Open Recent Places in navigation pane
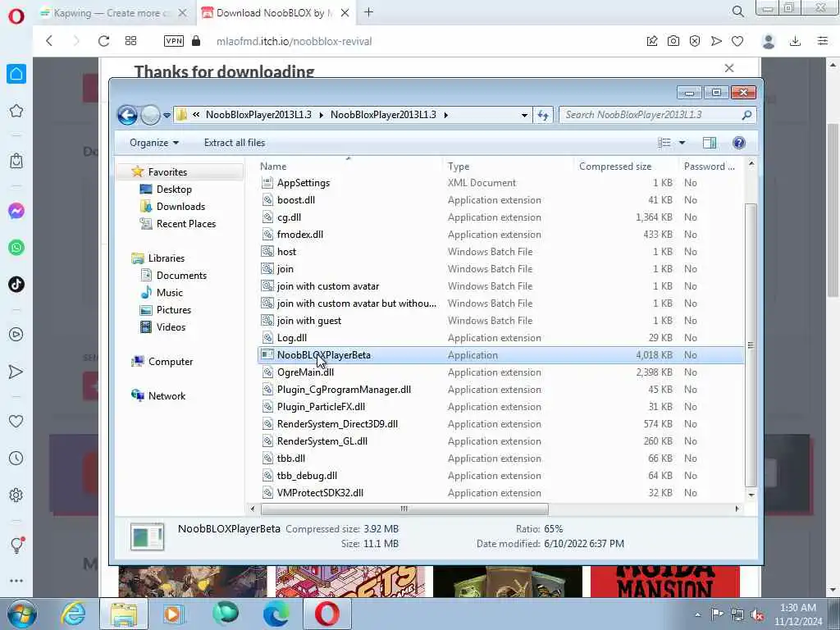 [186, 224]
